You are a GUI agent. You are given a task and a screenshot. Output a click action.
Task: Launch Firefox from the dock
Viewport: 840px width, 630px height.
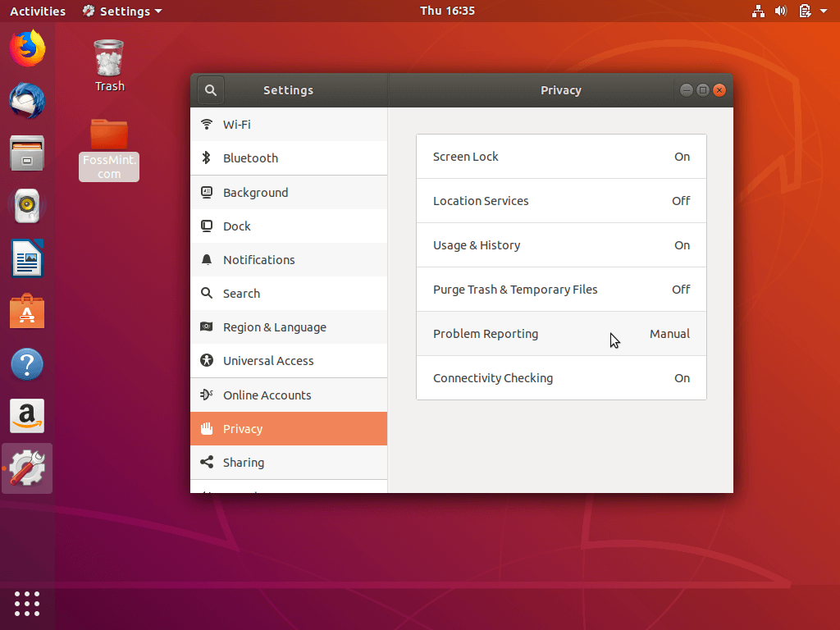pyautogui.click(x=27, y=48)
